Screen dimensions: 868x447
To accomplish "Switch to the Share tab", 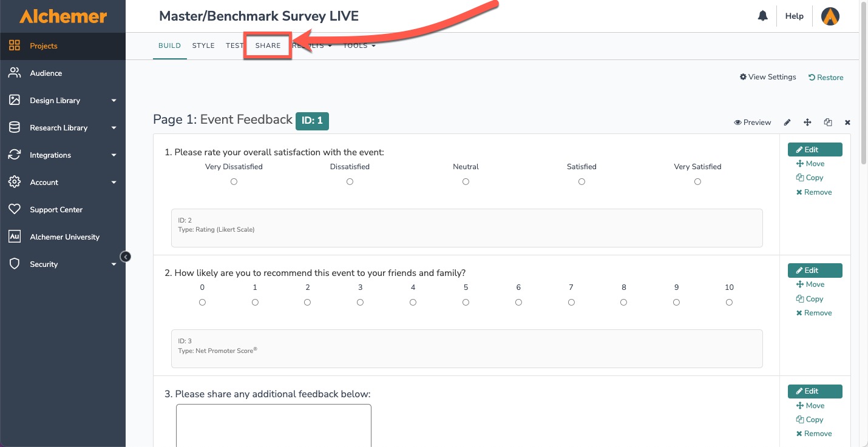I will click(268, 45).
